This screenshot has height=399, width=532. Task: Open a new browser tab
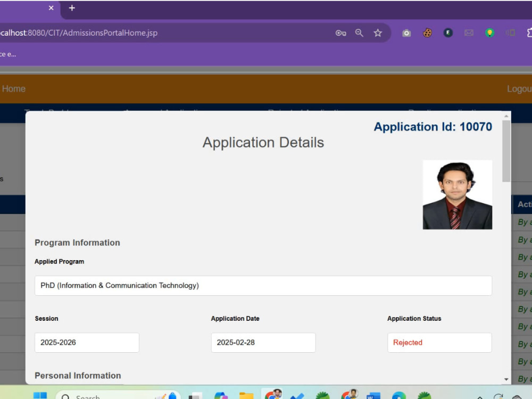point(72,8)
